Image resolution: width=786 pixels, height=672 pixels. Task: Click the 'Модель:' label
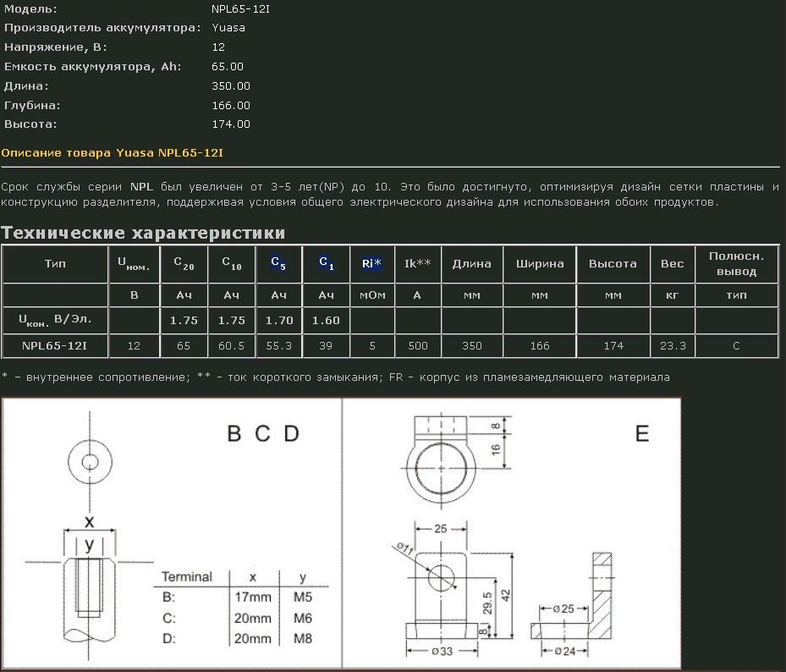click(30, 9)
